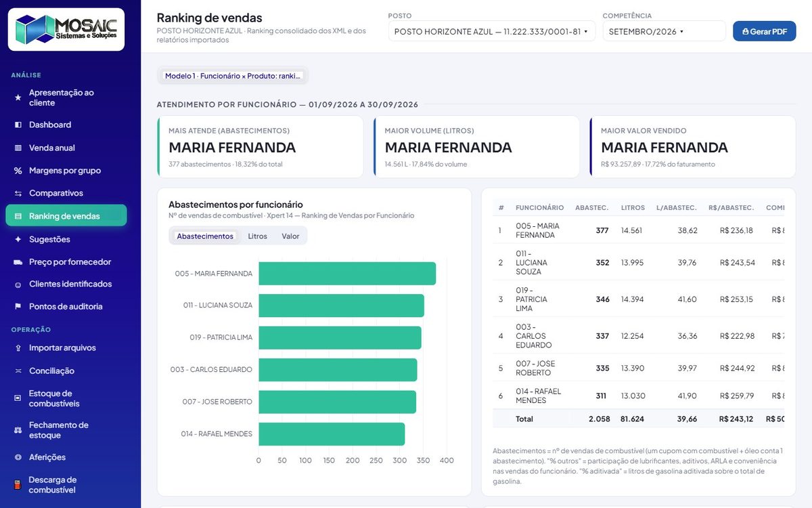The image size is (812, 508).
Task: Click the Mais atende Maria Fernanda card
Action: click(261, 147)
